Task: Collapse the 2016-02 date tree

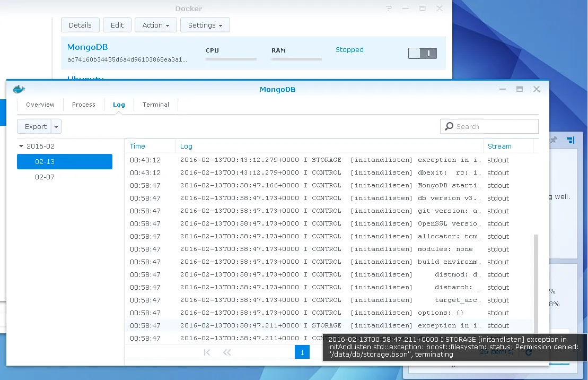Action: (21, 146)
